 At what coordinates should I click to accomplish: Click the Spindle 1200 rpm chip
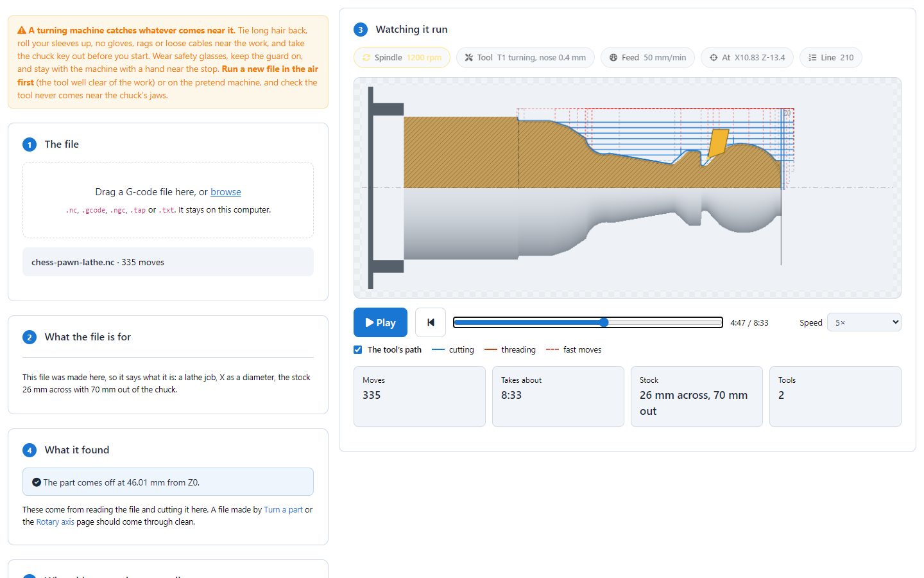(x=402, y=58)
